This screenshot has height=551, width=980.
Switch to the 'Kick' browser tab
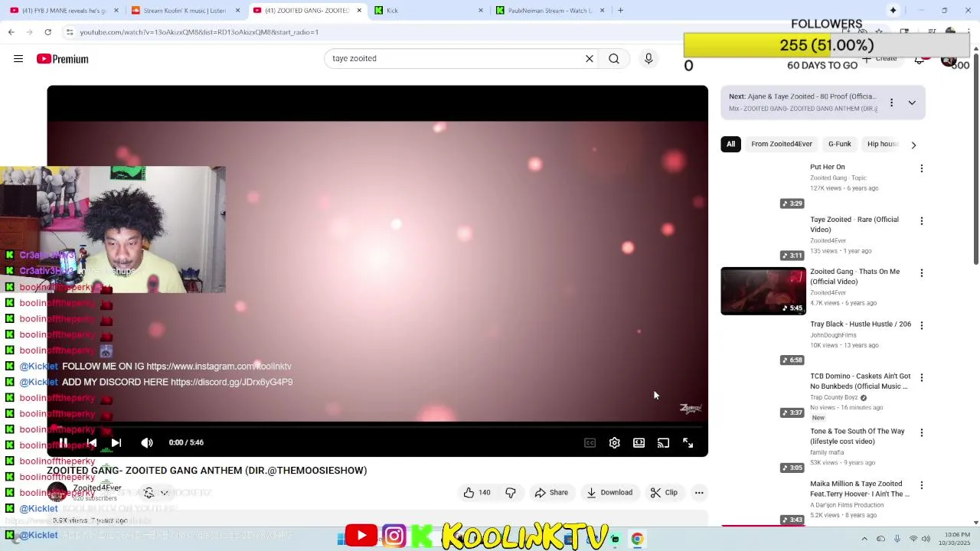(x=428, y=11)
